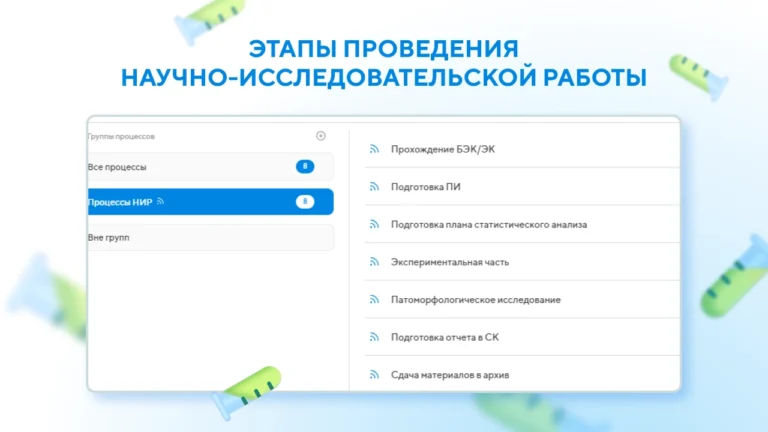Click the icon beside Сдача материалов в архив
Viewport: 768px width, 432px height.
click(374, 375)
